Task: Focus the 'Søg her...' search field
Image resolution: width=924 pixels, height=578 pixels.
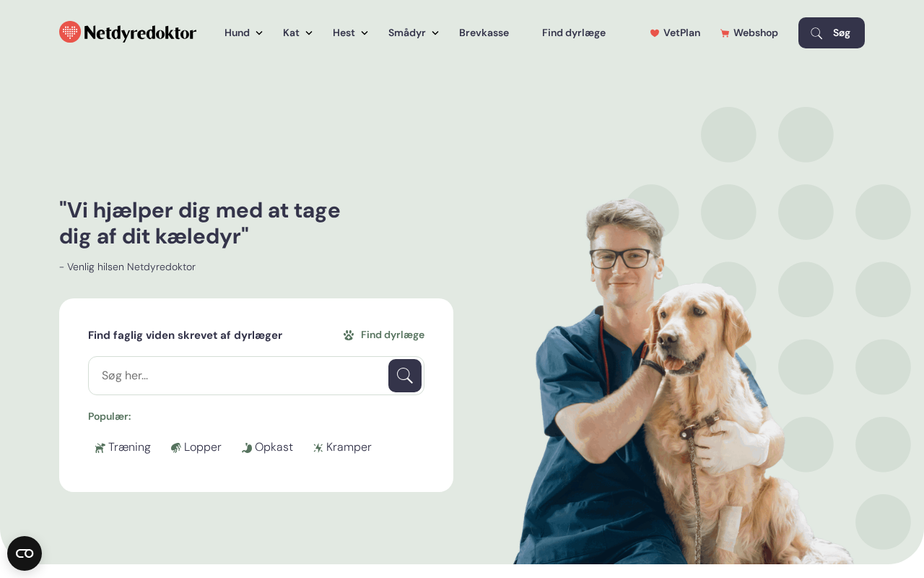Action: [x=238, y=376]
